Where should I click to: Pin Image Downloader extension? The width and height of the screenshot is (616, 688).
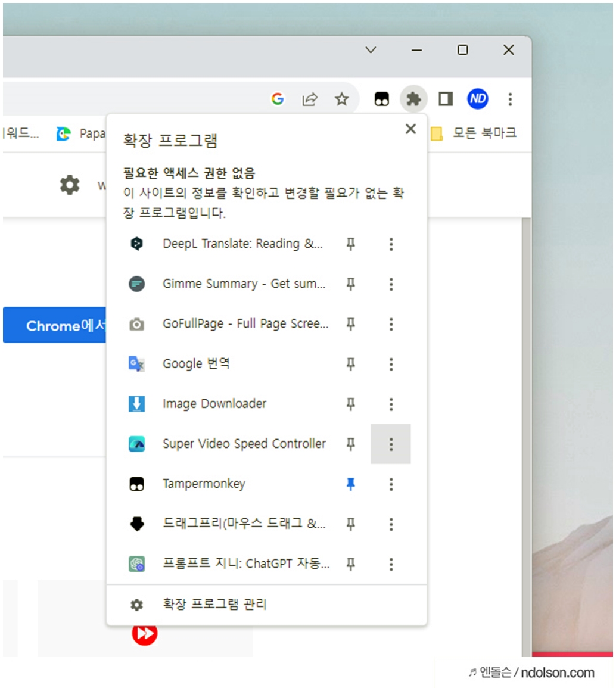tap(350, 404)
